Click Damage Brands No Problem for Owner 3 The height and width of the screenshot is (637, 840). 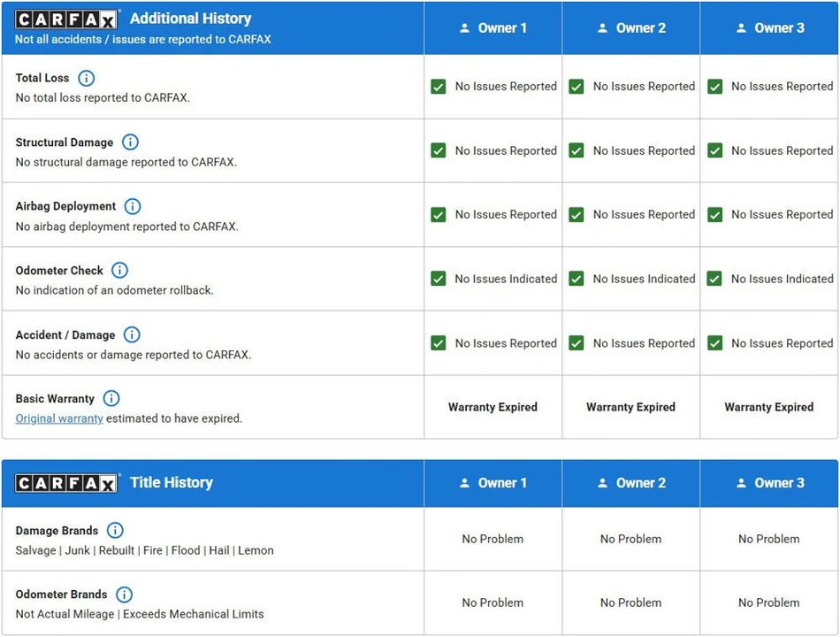click(x=769, y=539)
